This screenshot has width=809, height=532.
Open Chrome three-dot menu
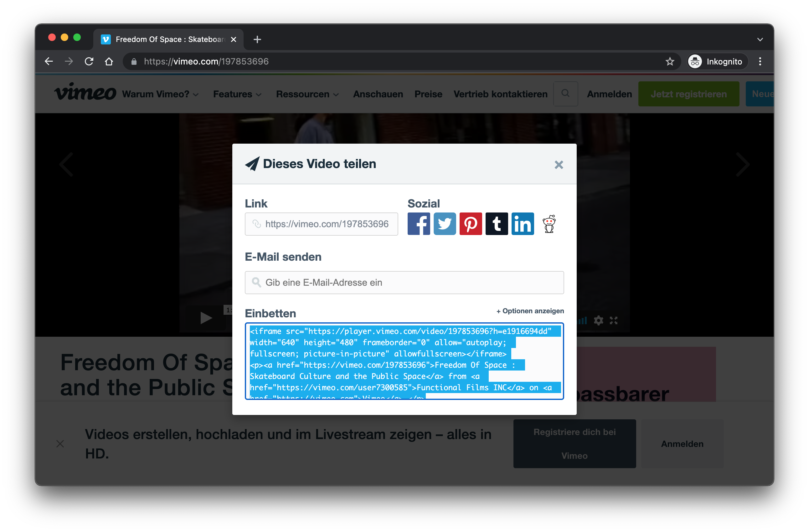pyautogui.click(x=760, y=61)
